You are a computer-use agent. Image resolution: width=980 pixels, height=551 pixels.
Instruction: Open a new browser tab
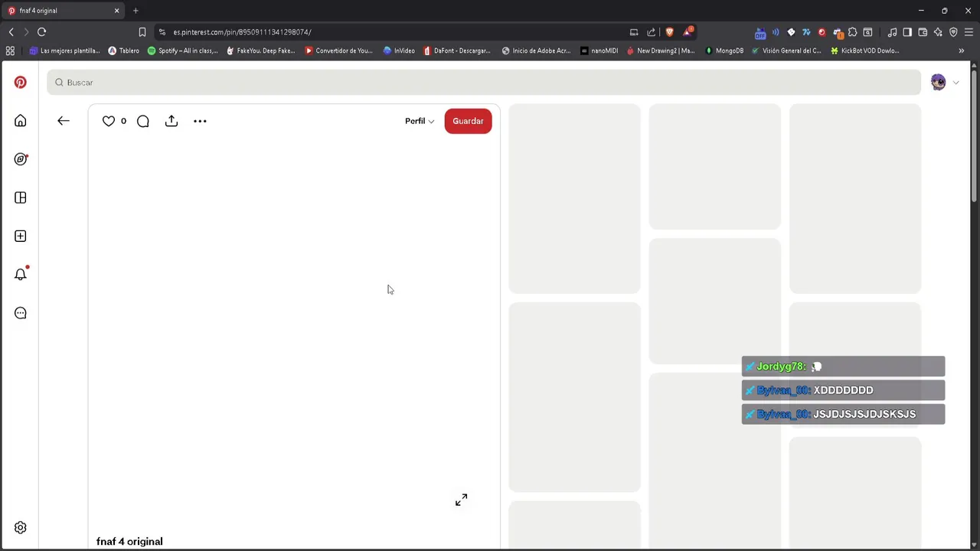[136, 11]
